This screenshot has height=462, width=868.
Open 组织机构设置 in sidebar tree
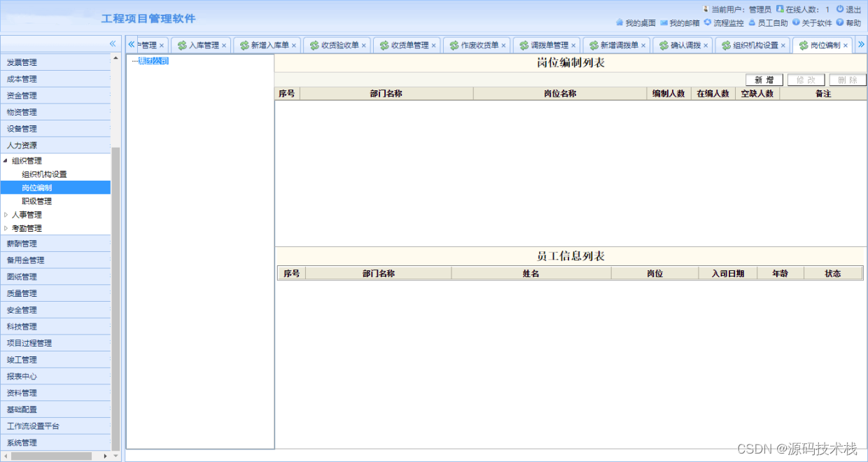(x=44, y=174)
